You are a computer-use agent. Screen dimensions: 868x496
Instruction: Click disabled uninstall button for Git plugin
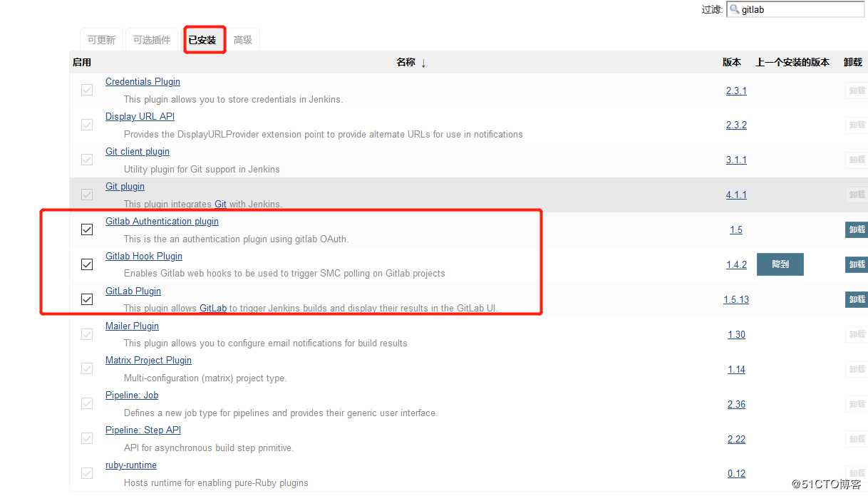(x=857, y=195)
